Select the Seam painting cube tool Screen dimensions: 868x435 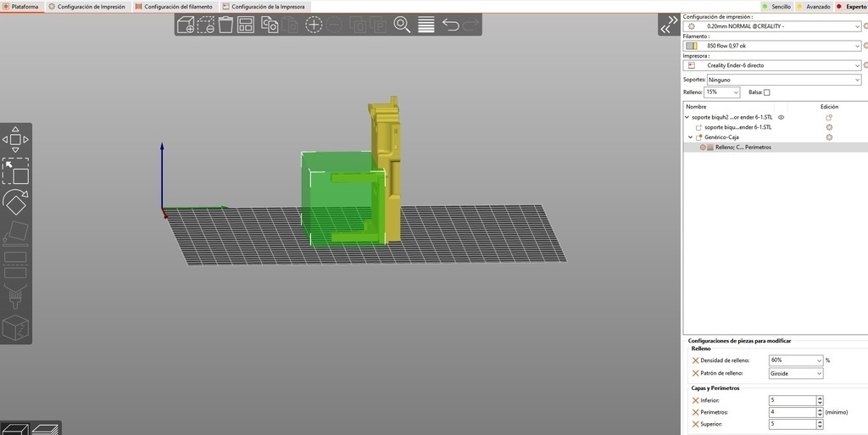point(15,328)
